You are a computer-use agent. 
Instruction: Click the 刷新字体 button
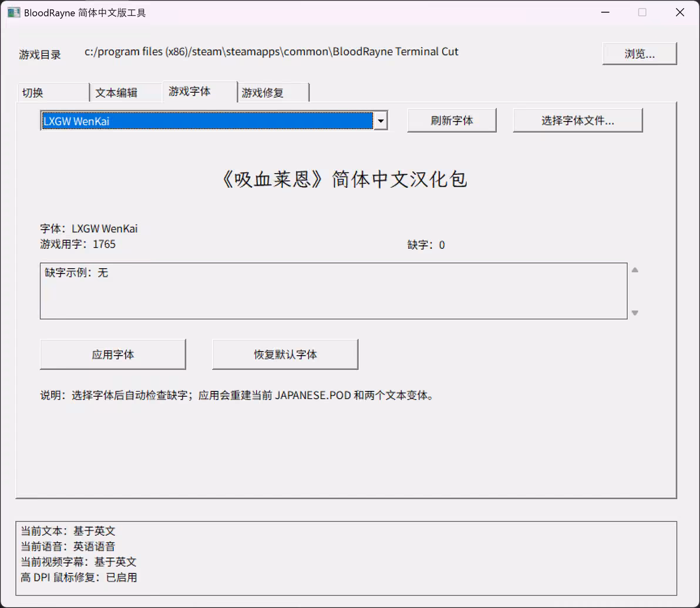452,120
